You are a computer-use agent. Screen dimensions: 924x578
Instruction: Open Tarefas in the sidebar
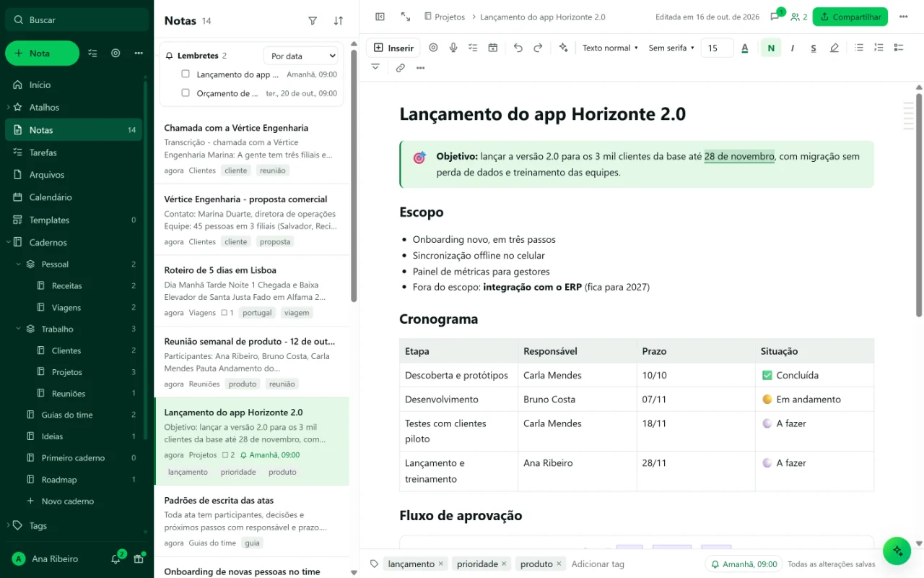tap(74, 152)
